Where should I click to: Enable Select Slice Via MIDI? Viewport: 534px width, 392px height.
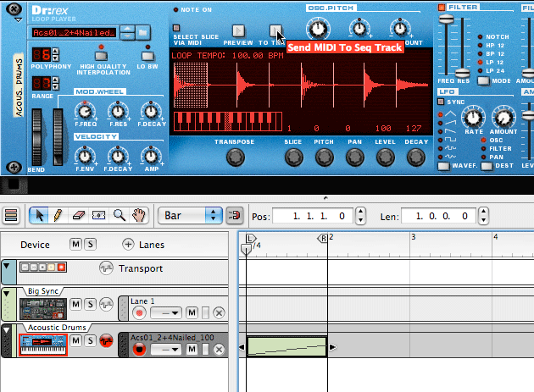(x=176, y=28)
